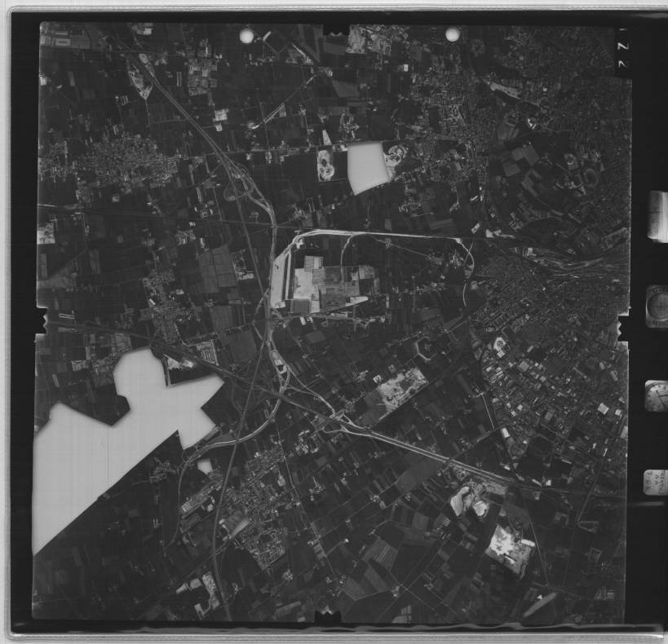Viewport: 668px width, 644px height.
Task: Click the small white patch below the large masked area
Action: [x=204, y=466]
